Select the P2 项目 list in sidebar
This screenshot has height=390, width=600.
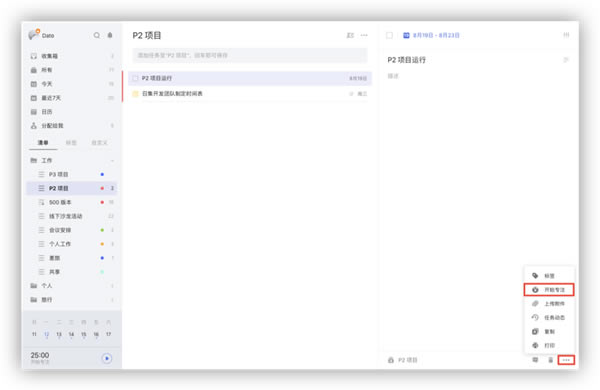click(x=72, y=188)
